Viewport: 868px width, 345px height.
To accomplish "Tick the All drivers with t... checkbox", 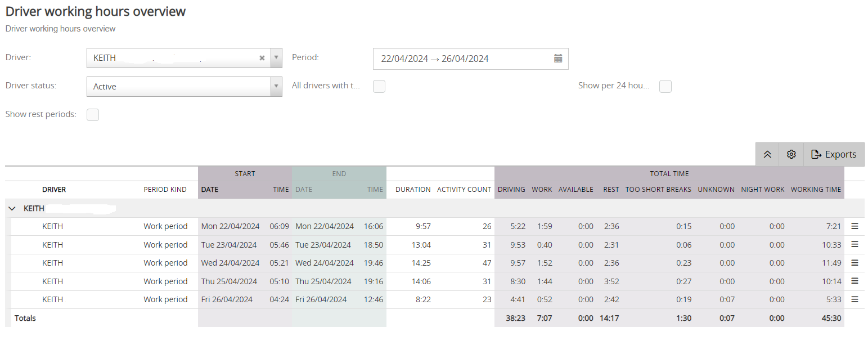I will tap(379, 86).
